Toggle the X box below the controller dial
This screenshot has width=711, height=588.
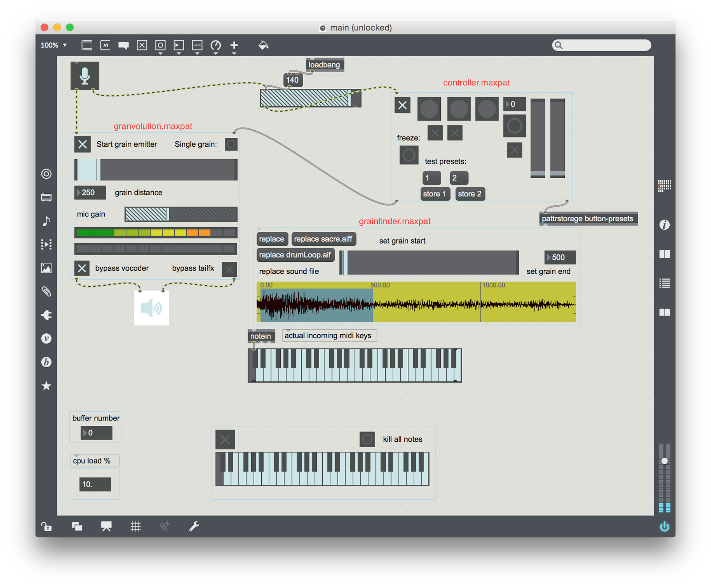[515, 150]
